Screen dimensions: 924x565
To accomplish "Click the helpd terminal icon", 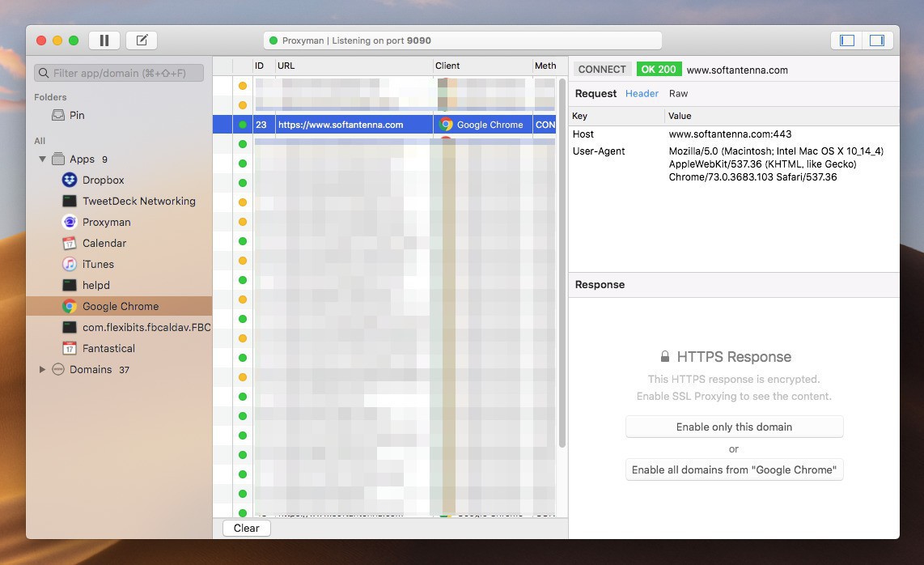I will pos(70,285).
